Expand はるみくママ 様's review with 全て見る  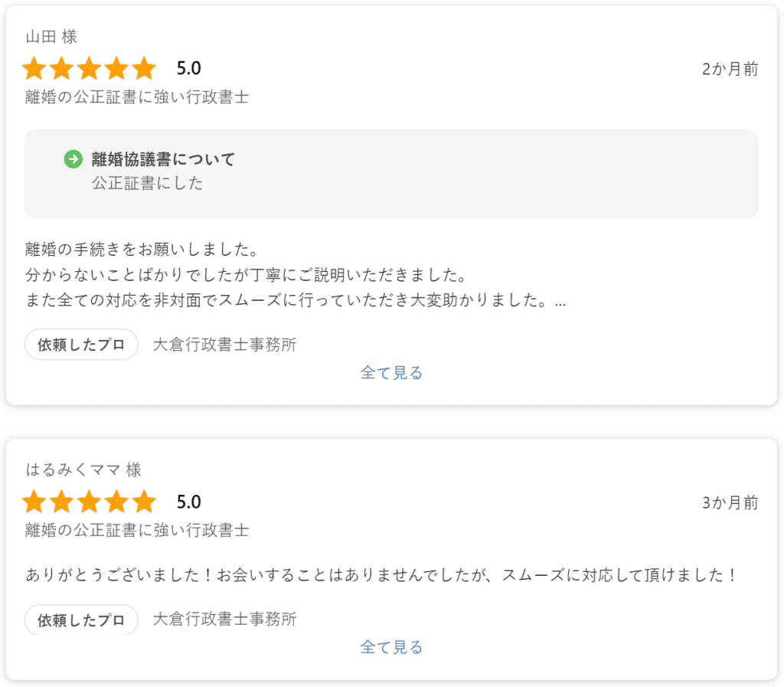(391, 647)
